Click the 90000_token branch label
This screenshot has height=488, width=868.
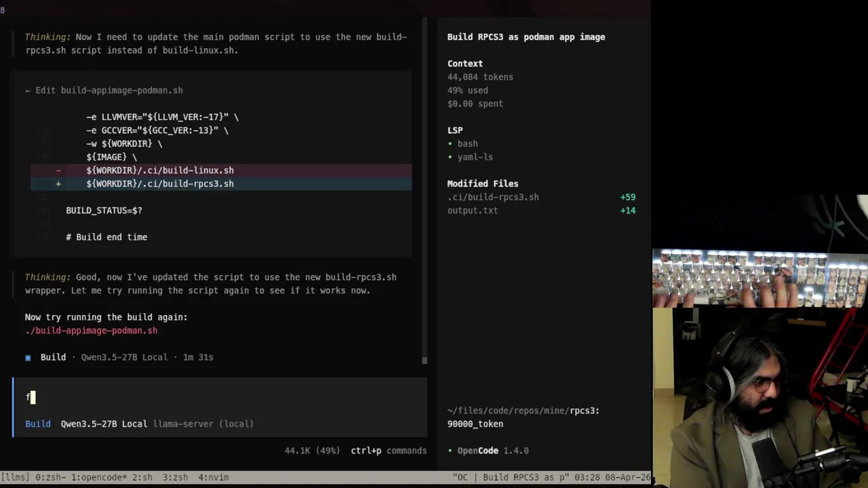(475, 424)
